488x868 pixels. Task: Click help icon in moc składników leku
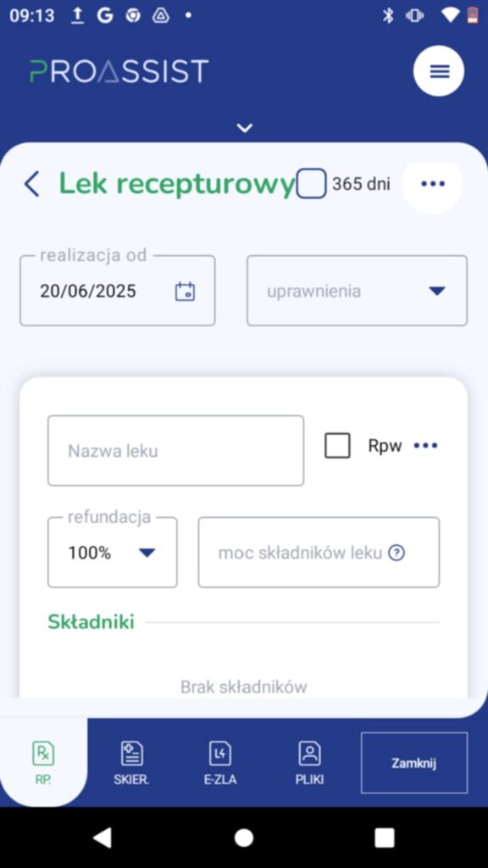click(396, 553)
